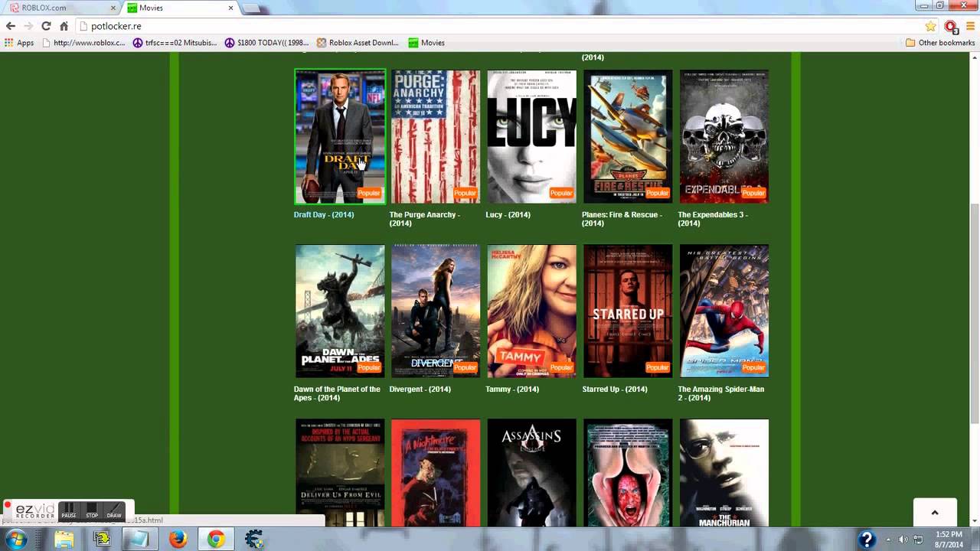Reload the potlocker page
Viewport: 980px width, 551px height.
46,26
